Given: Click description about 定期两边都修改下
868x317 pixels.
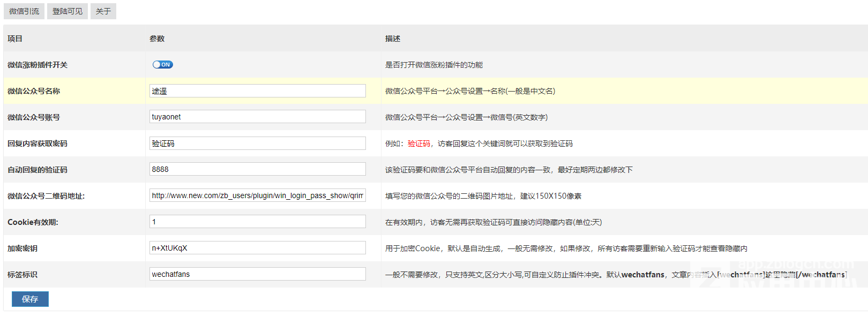Looking at the screenshot, I should tap(509, 170).
